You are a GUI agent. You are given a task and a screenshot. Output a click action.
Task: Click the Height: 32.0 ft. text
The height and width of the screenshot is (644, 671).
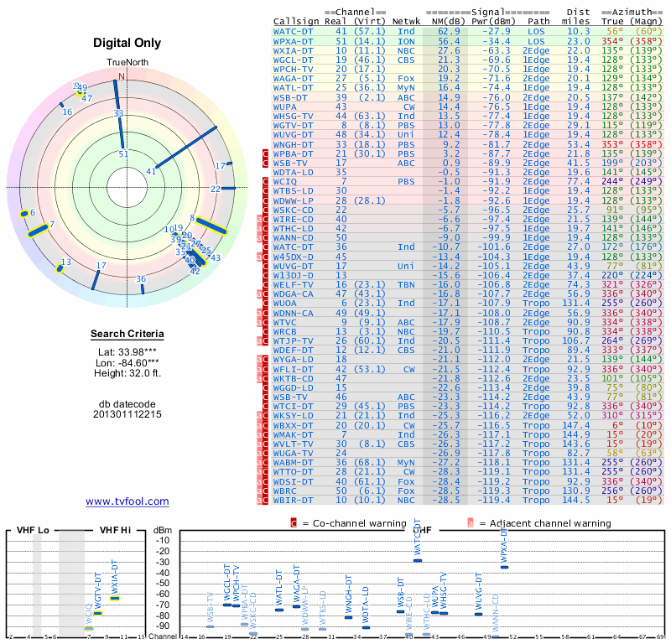127,373
